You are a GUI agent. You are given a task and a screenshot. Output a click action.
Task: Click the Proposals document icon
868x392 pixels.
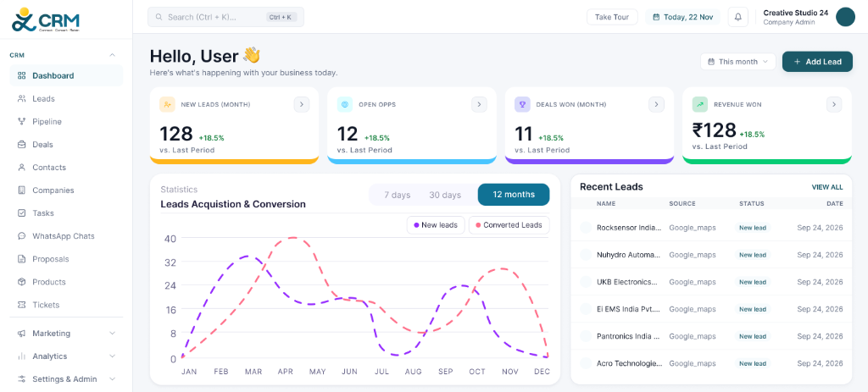21,259
